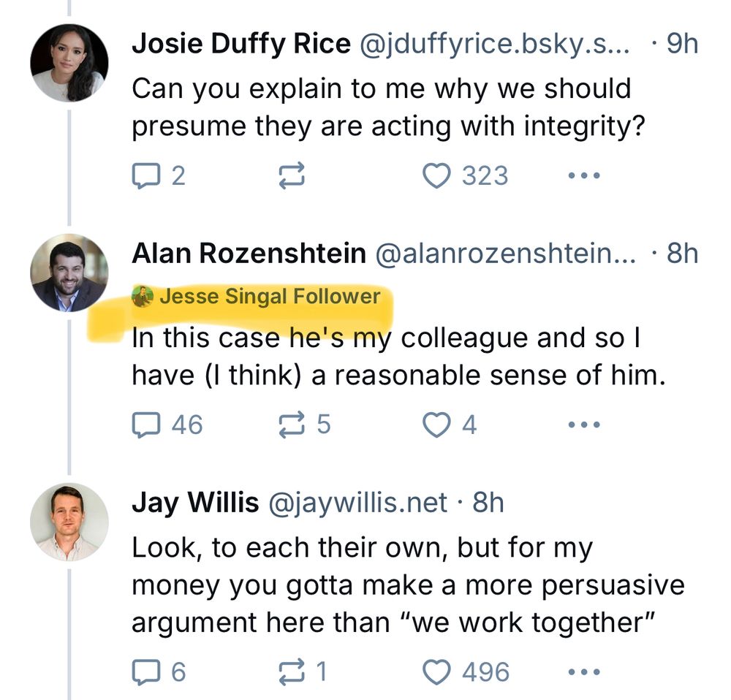Open Alan Rozenshtein's avatar
The height and width of the screenshot is (700, 731).
[x=69, y=273]
